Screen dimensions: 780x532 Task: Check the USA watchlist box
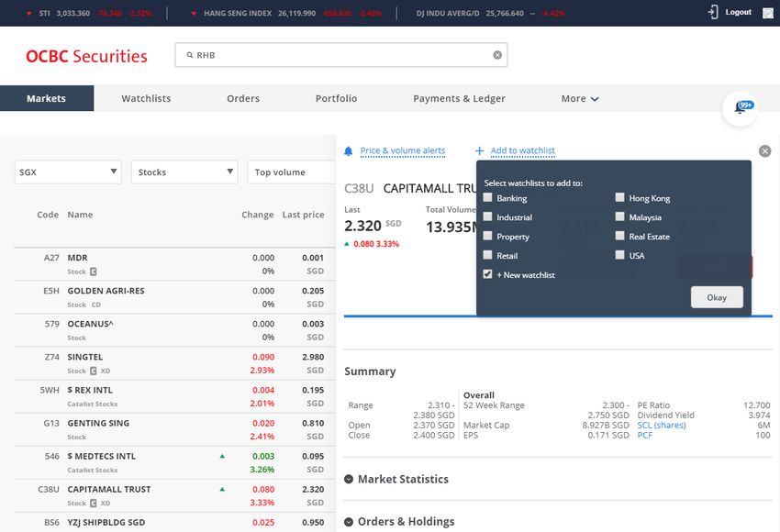[619, 255]
